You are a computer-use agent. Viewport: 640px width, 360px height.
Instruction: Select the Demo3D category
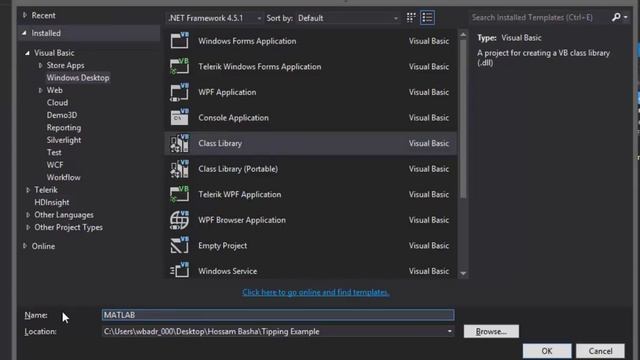tap(62, 115)
